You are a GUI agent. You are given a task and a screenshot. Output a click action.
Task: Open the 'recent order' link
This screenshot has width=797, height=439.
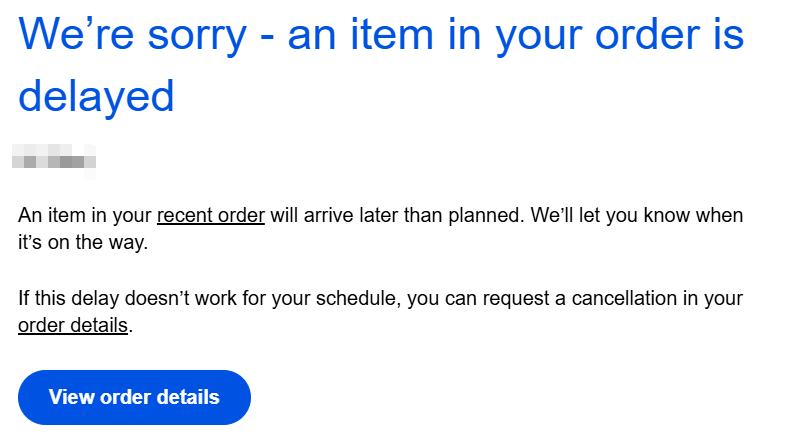(211, 216)
